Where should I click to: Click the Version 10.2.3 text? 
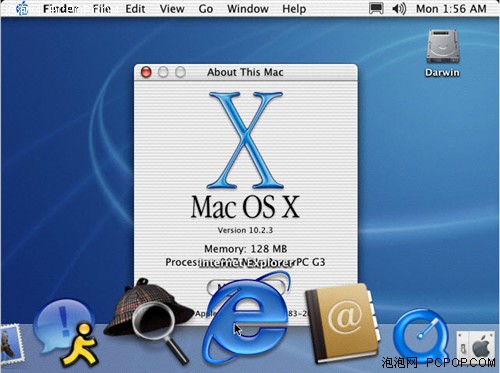pyautogui.click(x=245, y=230)
